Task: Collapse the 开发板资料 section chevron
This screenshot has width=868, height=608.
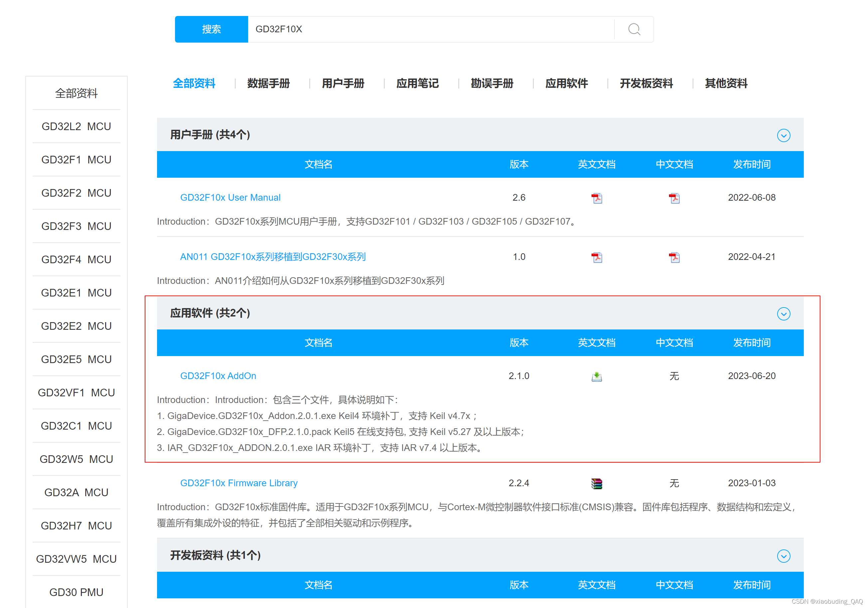Action: click(783, 556)
